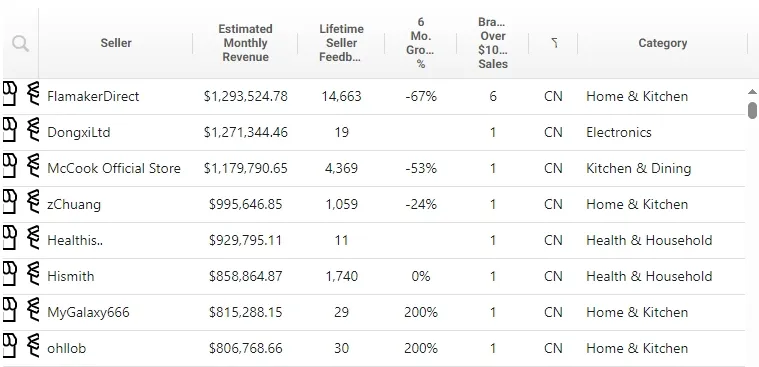
Task: Click the seller profile icon beside DongxiLtd
Action: coord(33,131)
